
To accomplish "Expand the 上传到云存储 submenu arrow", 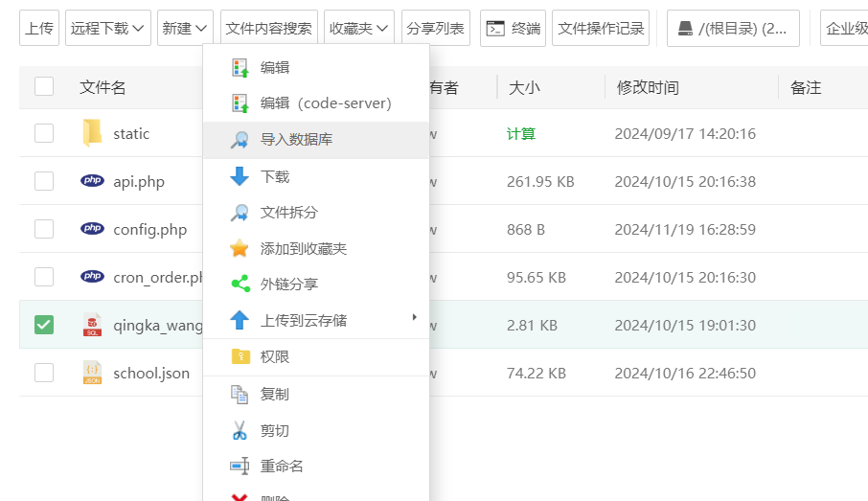I will pos(414,317).
